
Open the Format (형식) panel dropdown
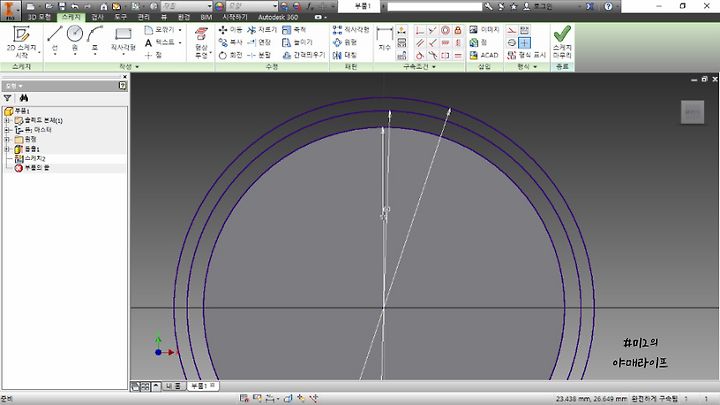[x=527, y=67]
